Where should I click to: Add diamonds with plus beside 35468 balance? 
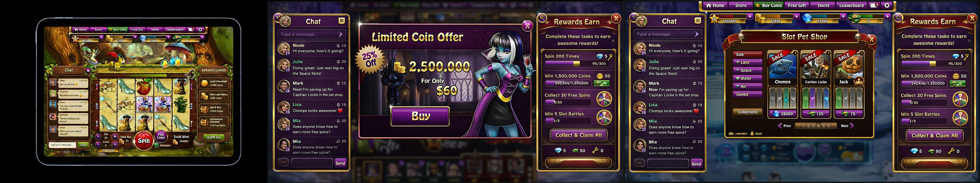click(843, 16)
